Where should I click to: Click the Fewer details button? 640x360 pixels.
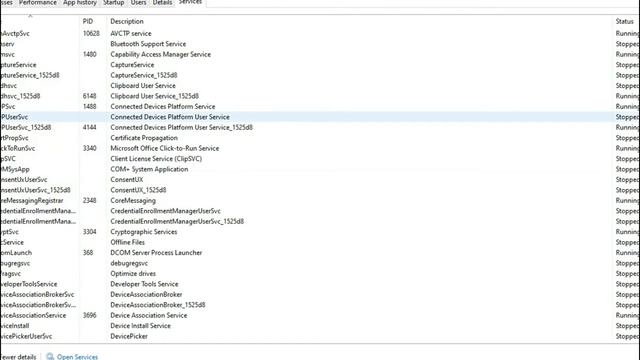point(18,357)
